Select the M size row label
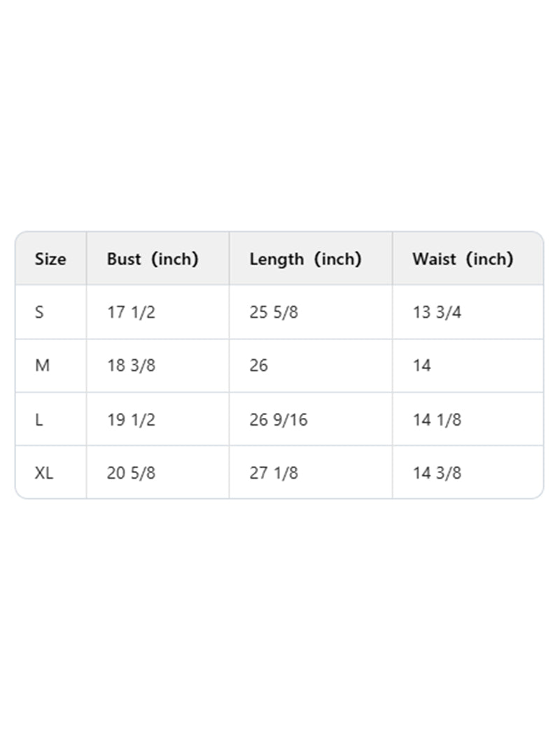The height and width of the screenshot is (735, 560). click(42, 365)
